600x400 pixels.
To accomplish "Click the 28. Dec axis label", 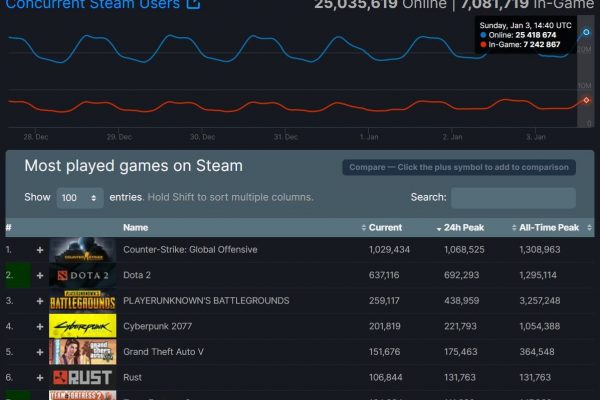I will coord(36,137).
